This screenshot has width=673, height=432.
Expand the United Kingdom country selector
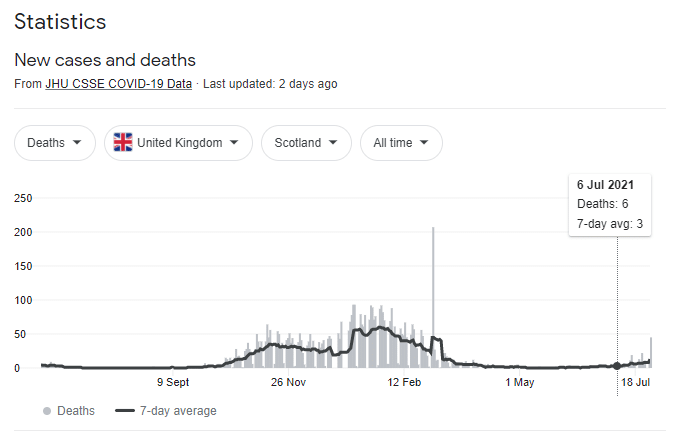click(178, 143)
